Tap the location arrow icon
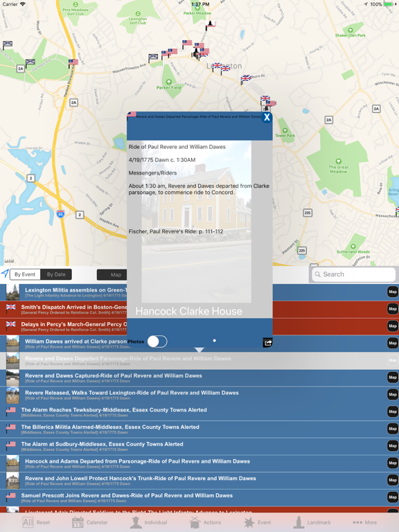This screenshot has width=399, height=532. [5, 274]
